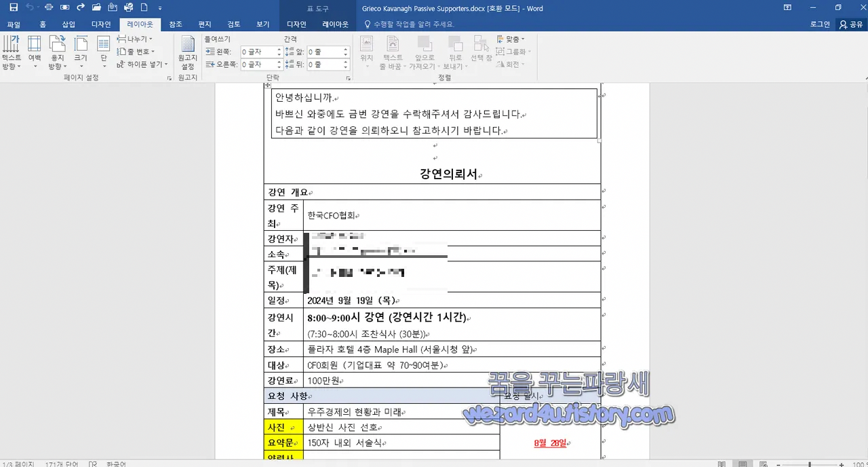This screenshot has height=467, width=868.
Task: Redo with the curved arrow icon
Action: click(x=81, y=7)
